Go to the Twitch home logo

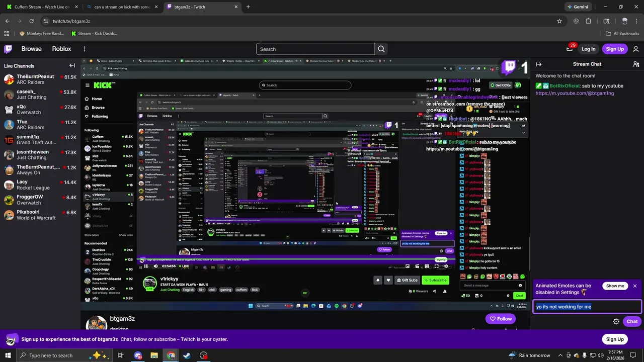[8, 49]
